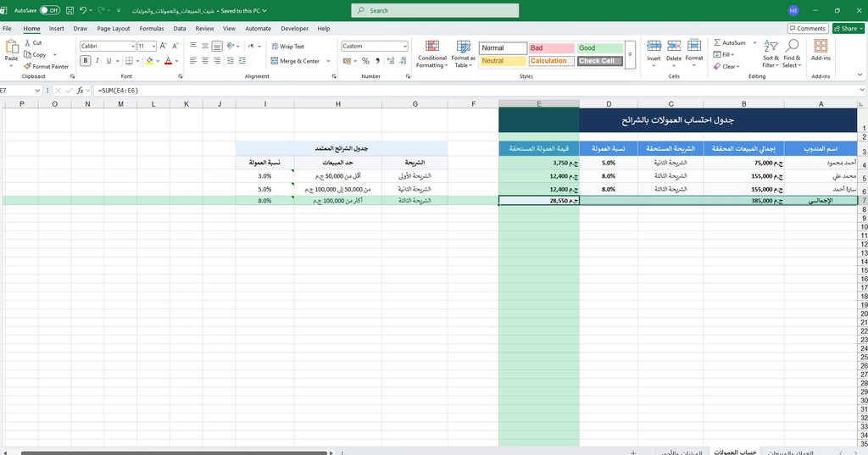Image resolution: width=868 pixels, height=455 pixels.
Task: Insert cells using Insert icon
Action: (x=654, y=47)
